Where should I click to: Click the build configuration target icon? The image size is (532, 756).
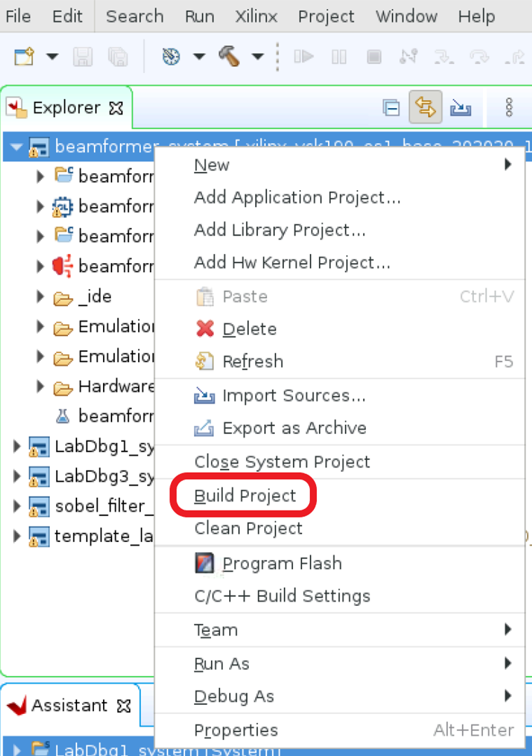tap(171, 57)
